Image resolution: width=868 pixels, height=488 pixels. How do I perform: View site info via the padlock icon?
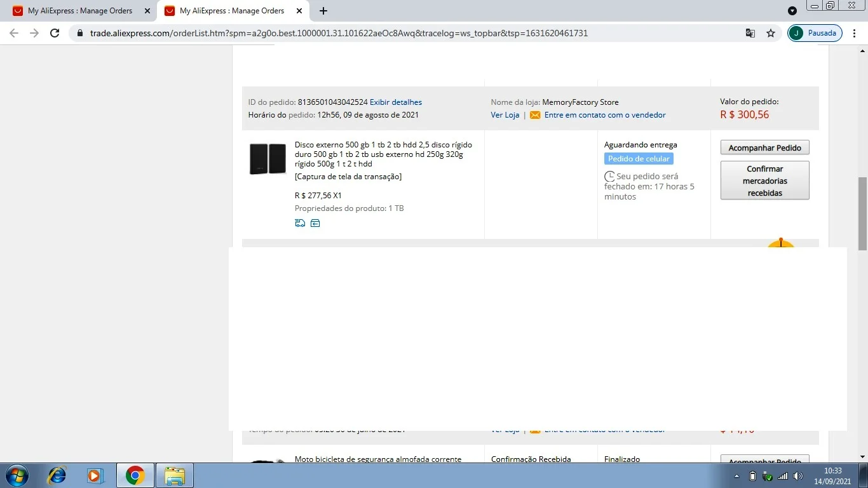pyautogui.click(x=80, y=33)
